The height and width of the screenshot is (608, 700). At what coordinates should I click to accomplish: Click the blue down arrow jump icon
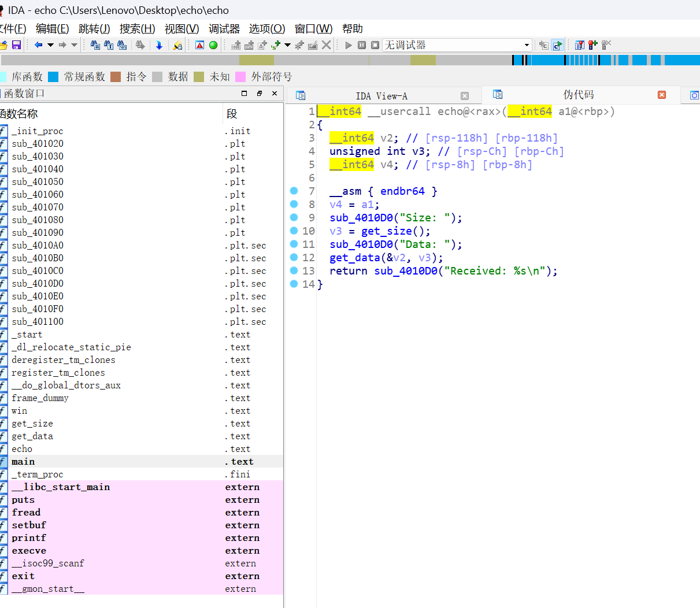pyautogui.click(x=159, y=45)
